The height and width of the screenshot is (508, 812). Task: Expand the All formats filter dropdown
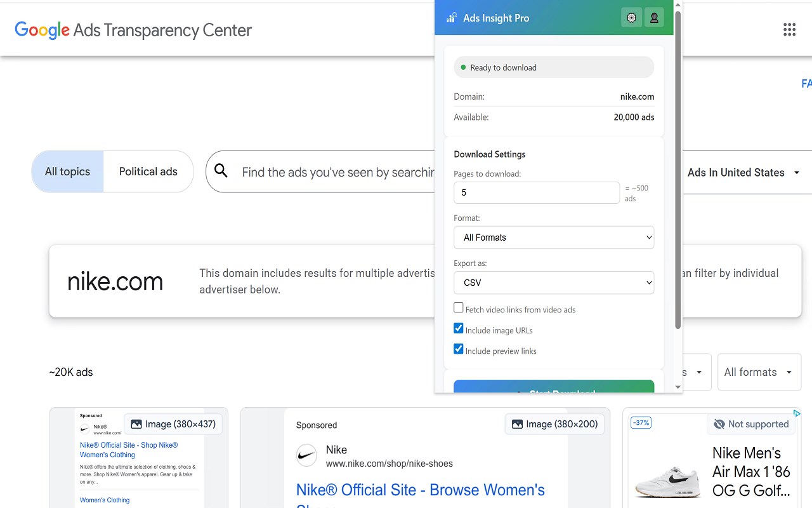[x=759, y=372]
